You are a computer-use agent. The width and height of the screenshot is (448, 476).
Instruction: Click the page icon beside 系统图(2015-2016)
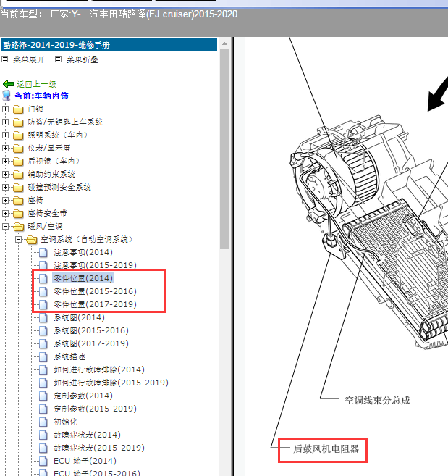[43, 330]
